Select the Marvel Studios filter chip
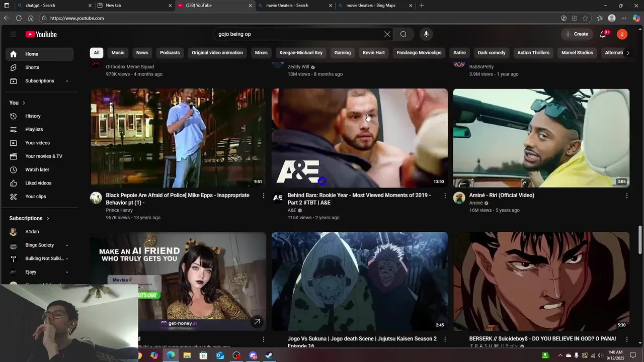This screenshot has width=644, height=362. click(577, 53)
